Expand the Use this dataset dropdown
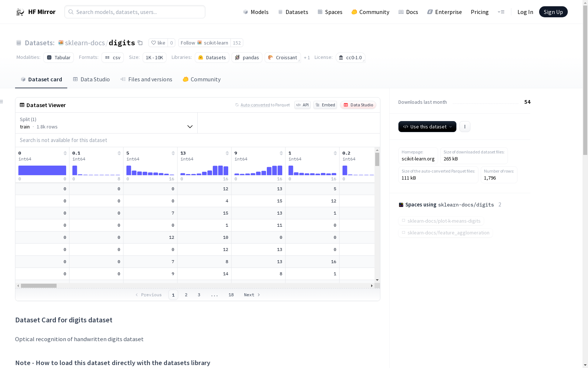588x368 pixels. pyautogui.click(x=427, y=127)
